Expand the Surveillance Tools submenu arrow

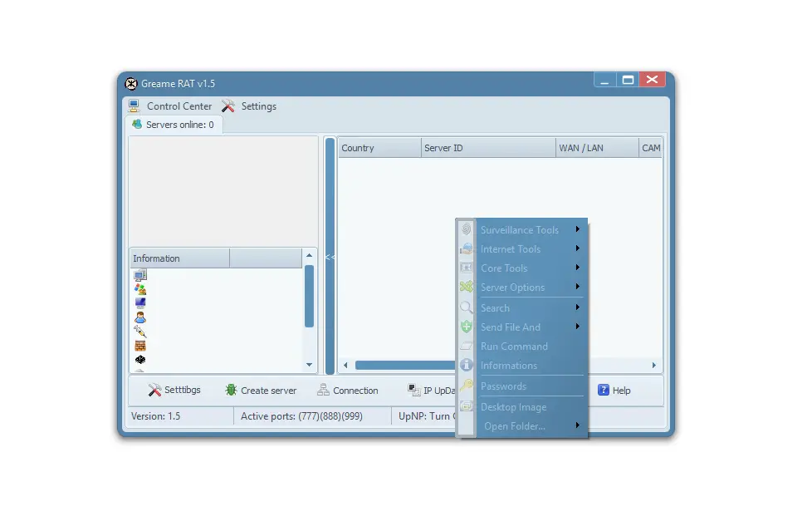click(577, 230)
